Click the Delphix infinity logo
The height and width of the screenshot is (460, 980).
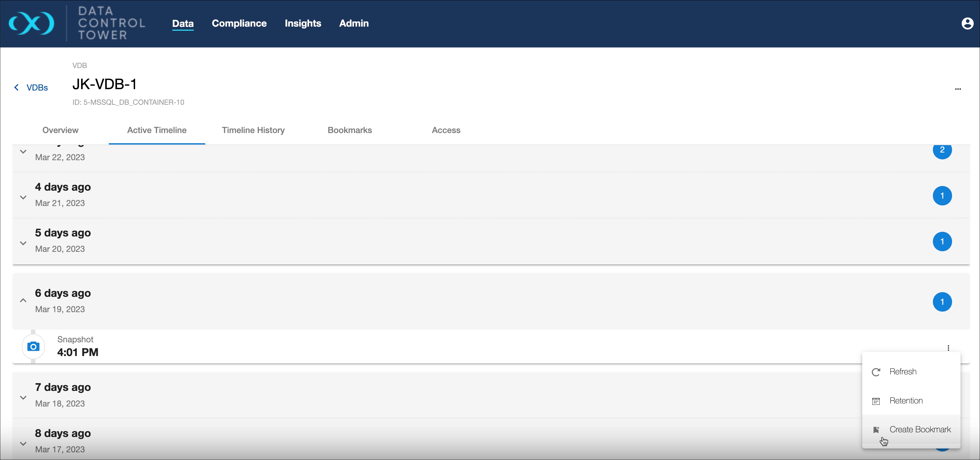pos(31,23)
